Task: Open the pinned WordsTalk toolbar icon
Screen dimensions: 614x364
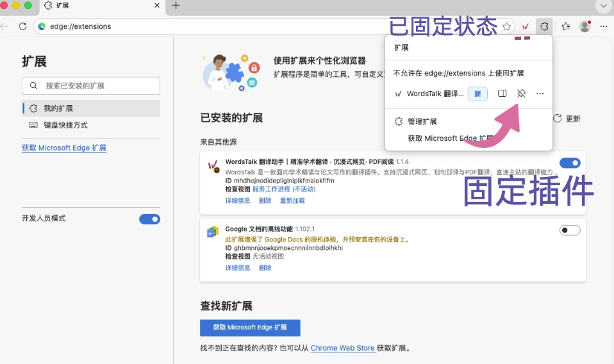Action: [x=525, y=26]
